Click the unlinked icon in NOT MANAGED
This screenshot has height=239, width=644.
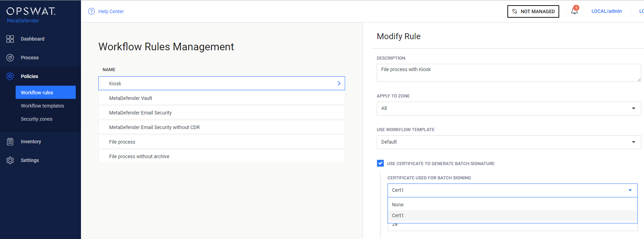point(515,11)
